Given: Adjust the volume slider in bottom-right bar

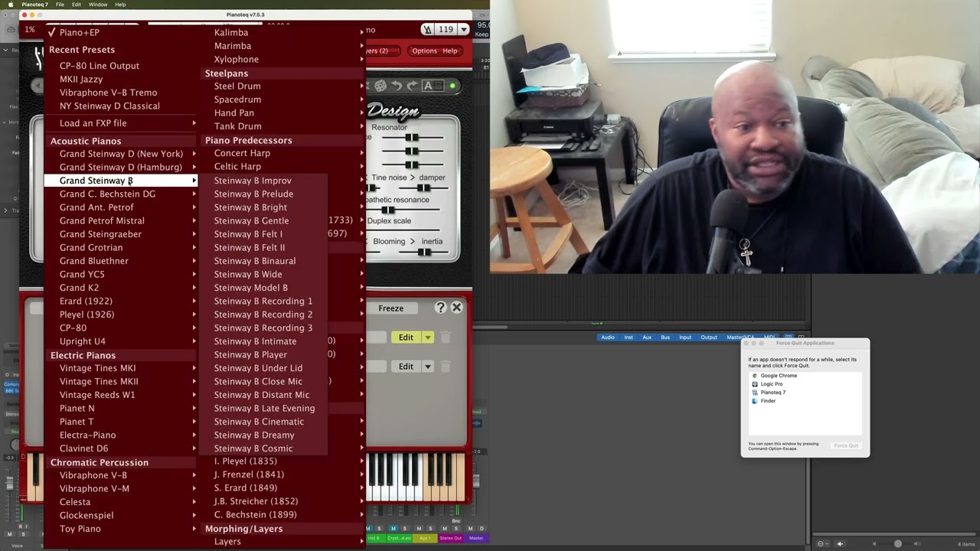Looking at the screenshot, I should (x=897, y=543).
